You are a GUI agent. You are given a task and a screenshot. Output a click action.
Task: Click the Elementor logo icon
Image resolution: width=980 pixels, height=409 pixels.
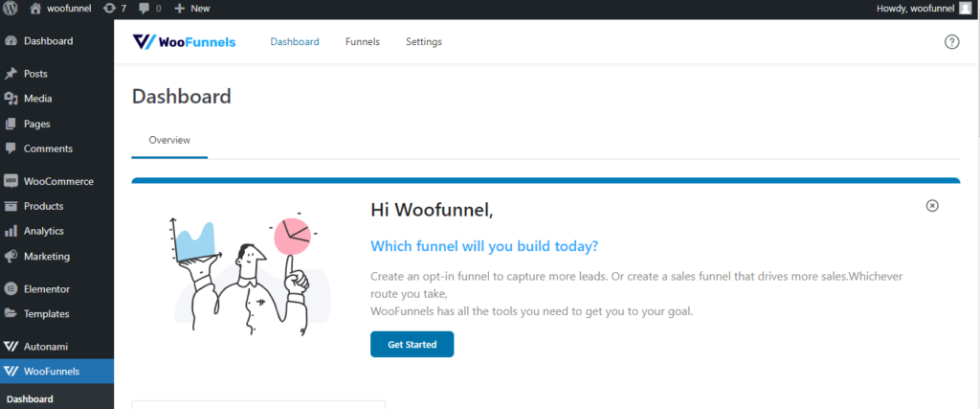11,289
